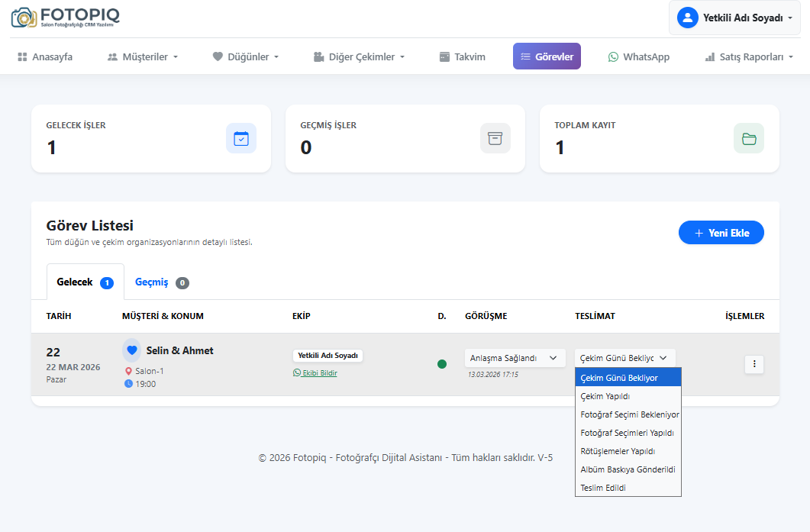The width and height of the screenshot is (810, 532).
Task: Open the WhatsApp navigation item
Action: click(638, 56)
